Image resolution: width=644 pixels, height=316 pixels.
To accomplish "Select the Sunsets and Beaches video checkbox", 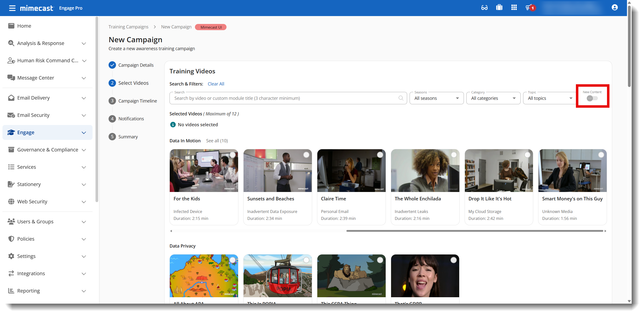I will [x=306, y=155].
